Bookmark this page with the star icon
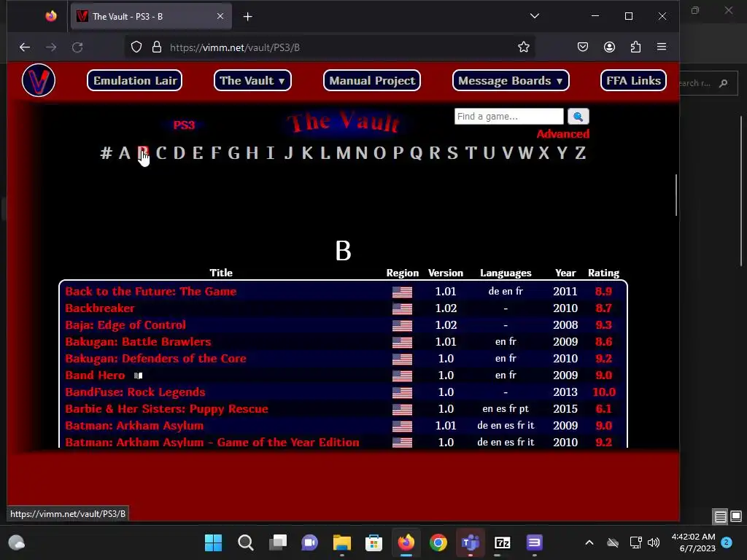Image resolution: width=747 pixels, height=560 pixels. point(524,47)
